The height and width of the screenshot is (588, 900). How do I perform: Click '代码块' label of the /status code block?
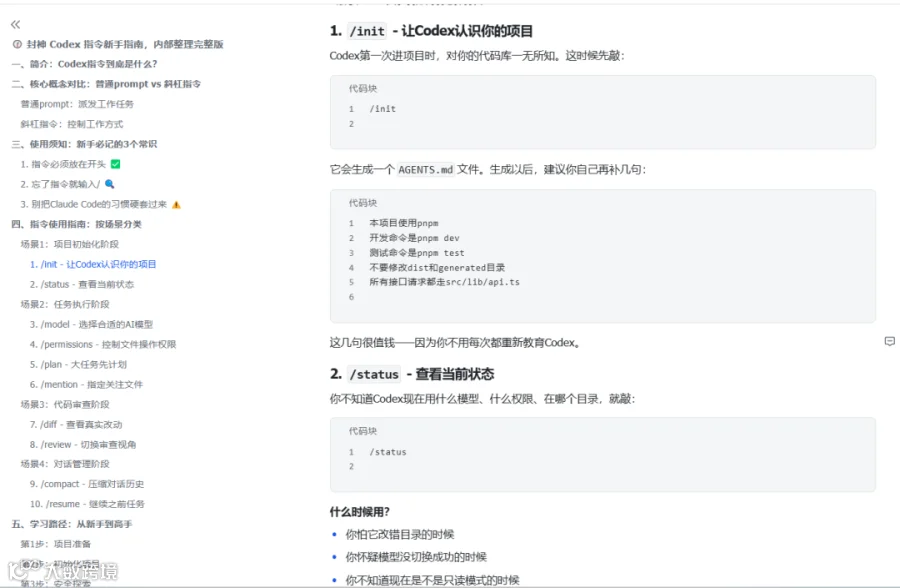363,431
